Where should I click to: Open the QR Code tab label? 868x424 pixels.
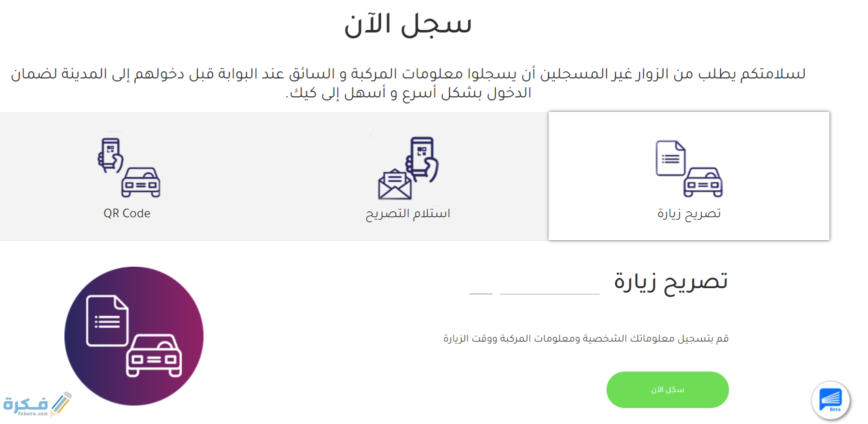point(127,213)
